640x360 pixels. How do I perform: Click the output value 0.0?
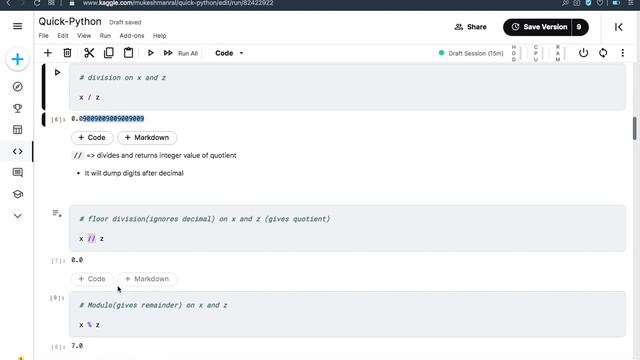(77, 260)
